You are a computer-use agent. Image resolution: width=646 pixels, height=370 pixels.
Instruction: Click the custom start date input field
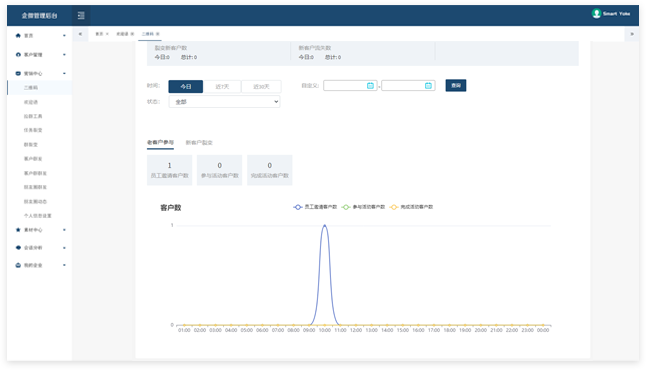350,85
